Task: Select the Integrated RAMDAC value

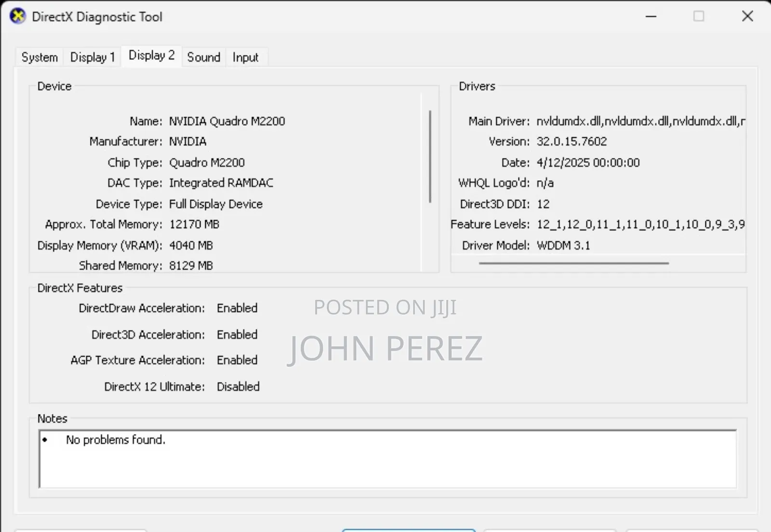Action: pos(221,183)
